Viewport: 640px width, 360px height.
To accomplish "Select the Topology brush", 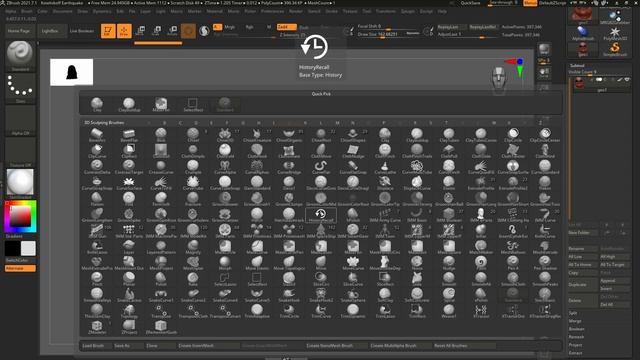I will (129, 311).
